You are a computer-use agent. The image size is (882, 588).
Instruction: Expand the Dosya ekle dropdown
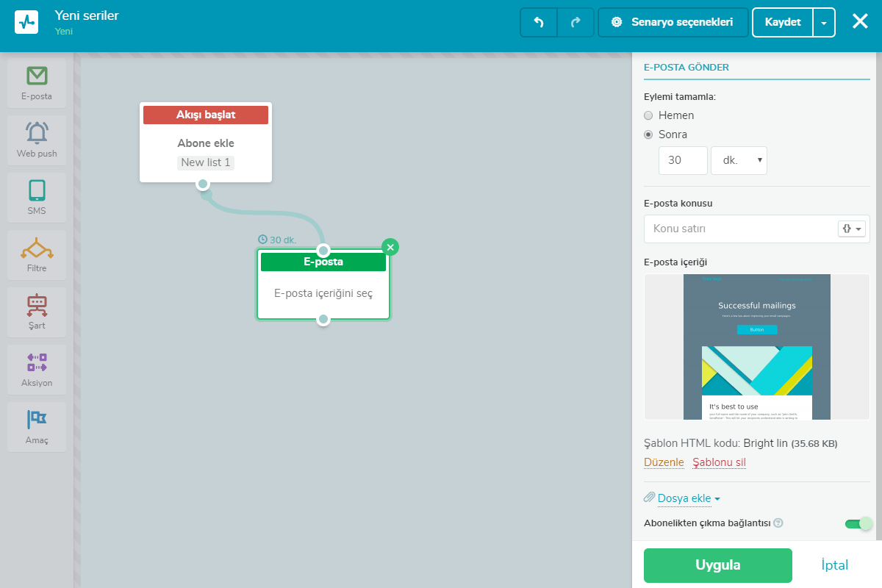coord(689,498)
